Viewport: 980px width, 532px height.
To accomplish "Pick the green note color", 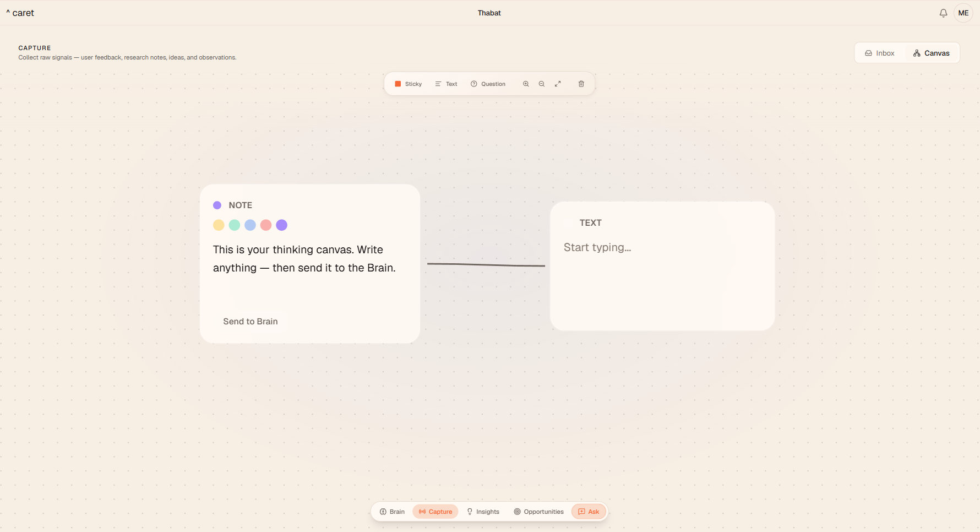I will point(235,225).
